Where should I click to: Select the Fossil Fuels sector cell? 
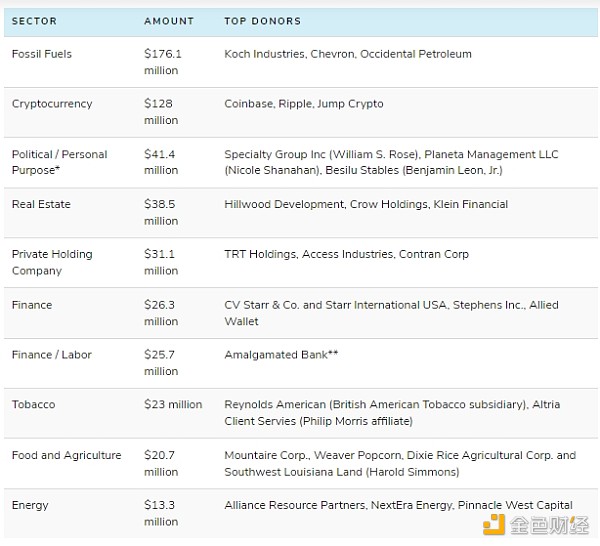tap(42, 54)
